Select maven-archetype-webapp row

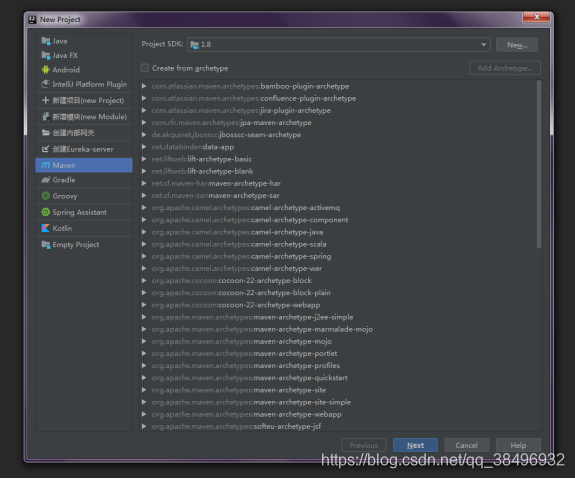click(337, 414)
